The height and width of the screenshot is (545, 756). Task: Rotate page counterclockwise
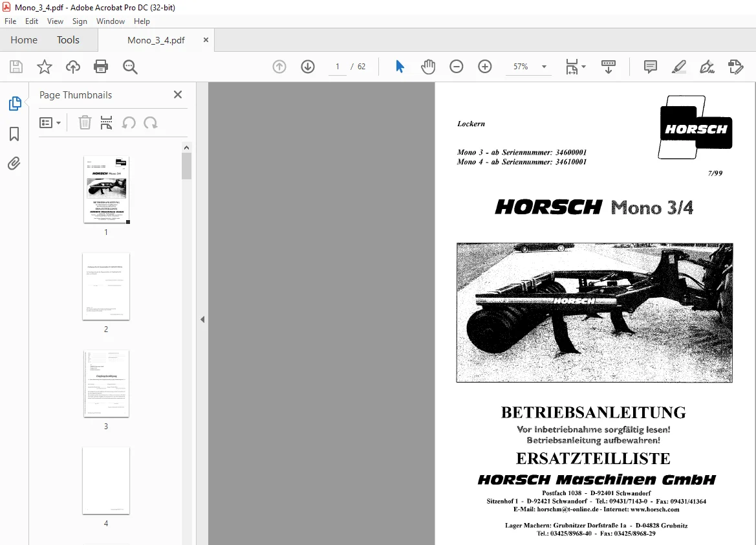click(x=128, y=122)
